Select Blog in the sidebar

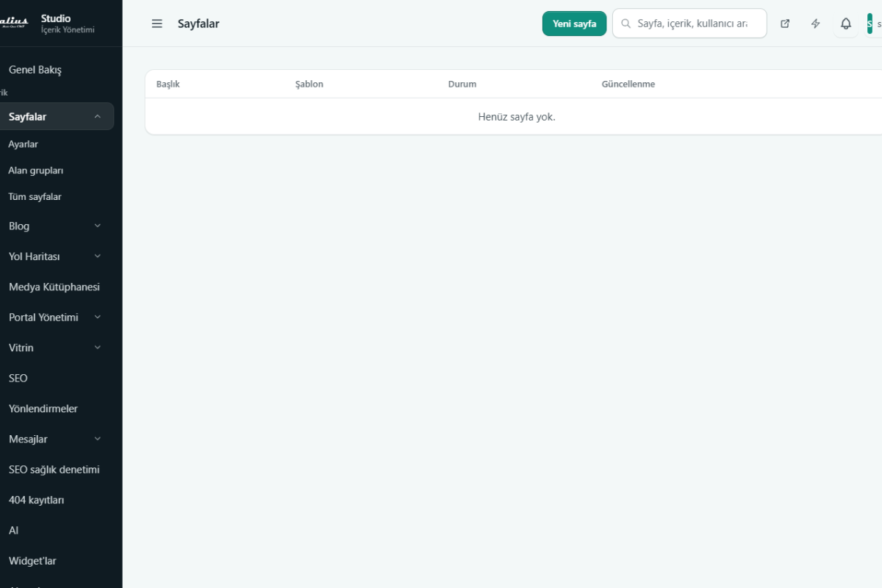tap(19, 226)
